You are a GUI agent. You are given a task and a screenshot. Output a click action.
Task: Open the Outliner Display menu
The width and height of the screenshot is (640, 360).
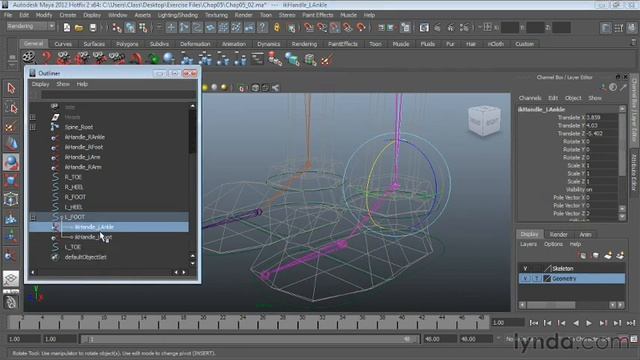tap(40, 84)
